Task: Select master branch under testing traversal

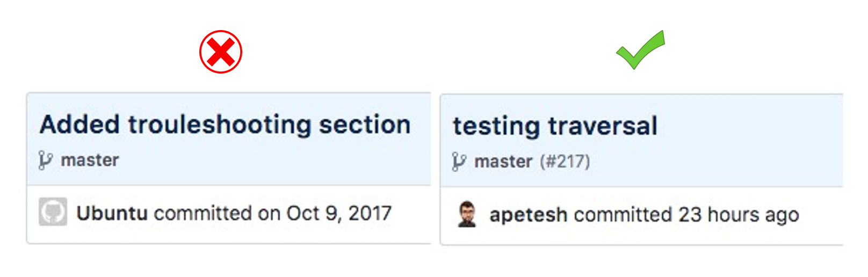Action: pyautogui.click(x=503, y=162)
